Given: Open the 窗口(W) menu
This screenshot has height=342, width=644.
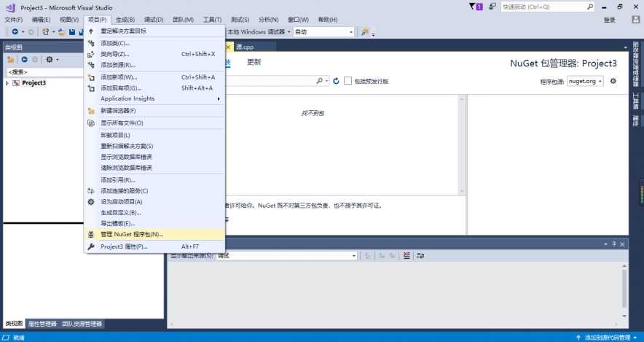Looking at the screenshot, I should tap(298, 20).
